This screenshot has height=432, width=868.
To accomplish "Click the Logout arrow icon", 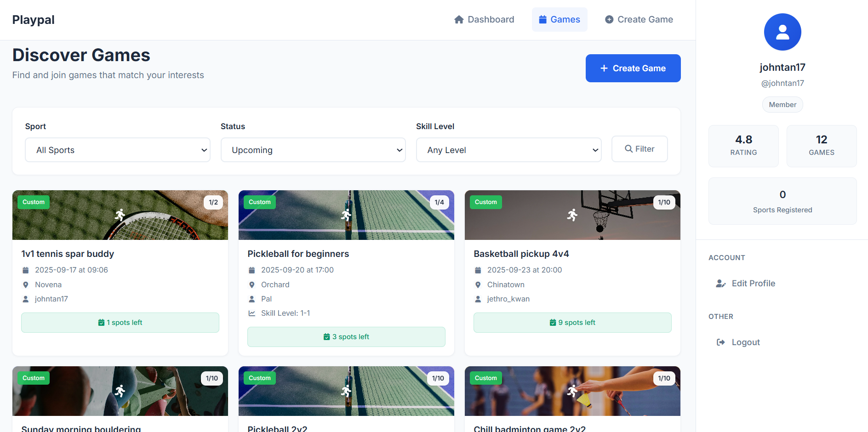I will pyautogui.click(x=721, y=342).
